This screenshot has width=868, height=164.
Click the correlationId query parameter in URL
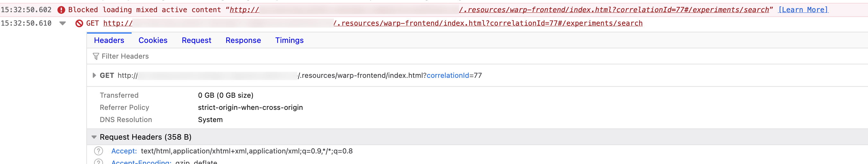(x=447, y=75)
